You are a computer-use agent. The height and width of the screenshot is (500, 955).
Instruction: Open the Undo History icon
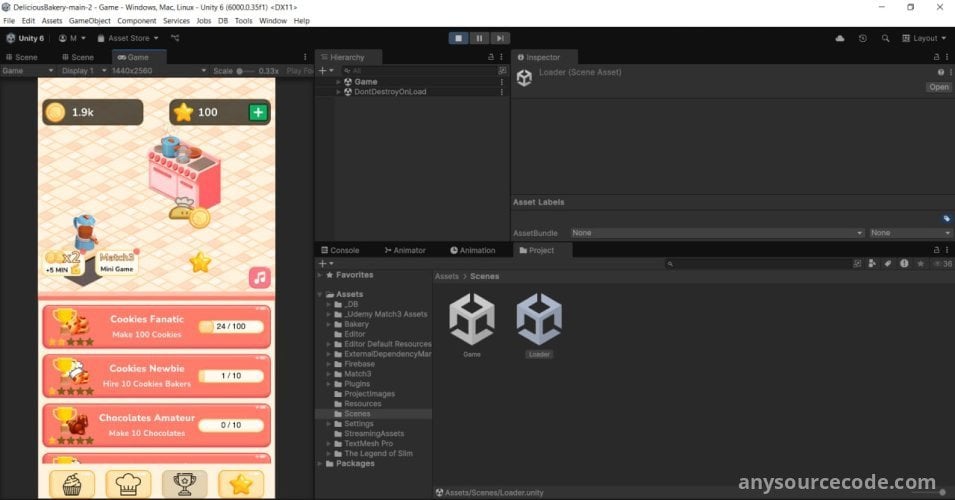[863, 38]
